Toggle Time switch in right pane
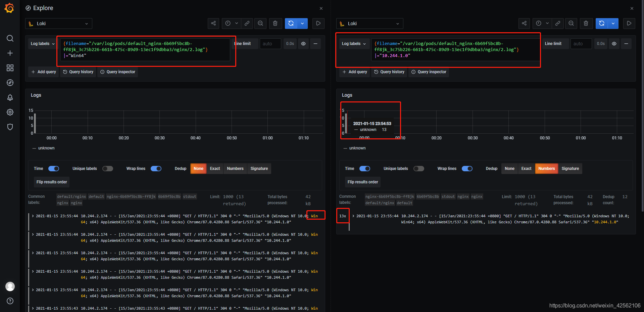The width and height of the screenshot is (644, 312). point(365,169)
